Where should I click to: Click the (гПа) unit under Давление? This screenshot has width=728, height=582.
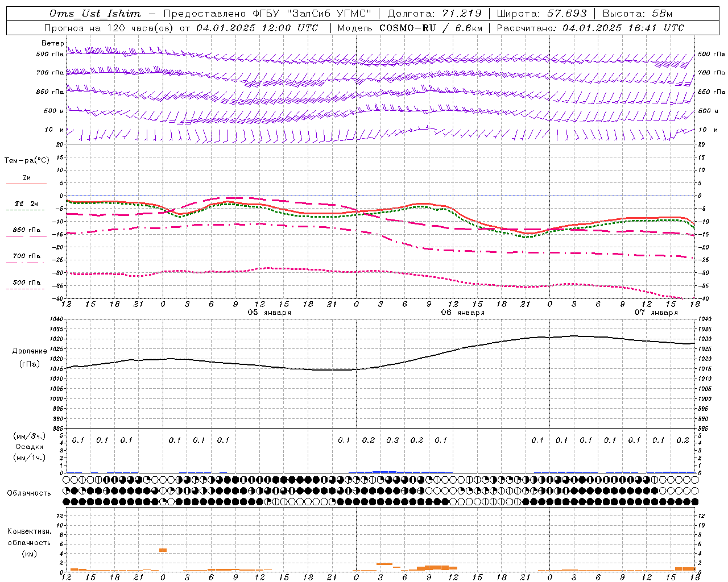(30, 364)
